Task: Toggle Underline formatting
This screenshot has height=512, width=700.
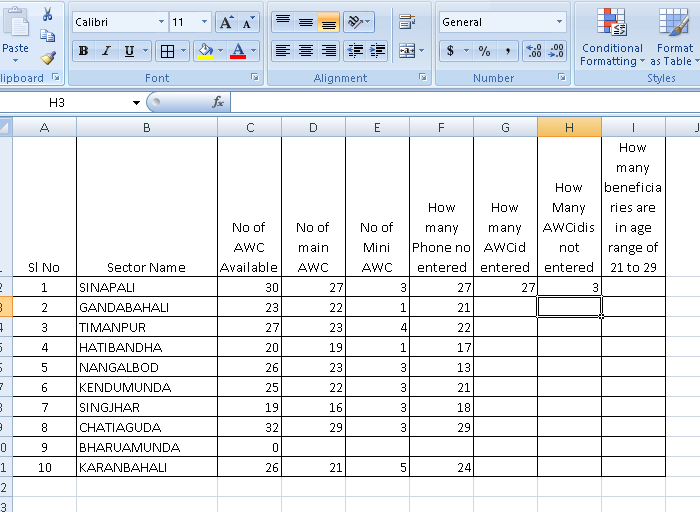Action: pyautogui.click(x=129, y=51)
